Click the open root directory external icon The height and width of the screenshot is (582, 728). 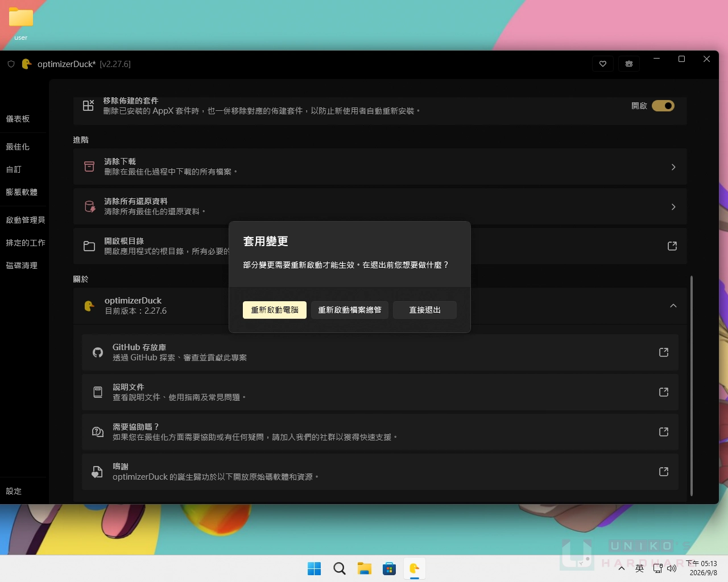tap(672, 246)
